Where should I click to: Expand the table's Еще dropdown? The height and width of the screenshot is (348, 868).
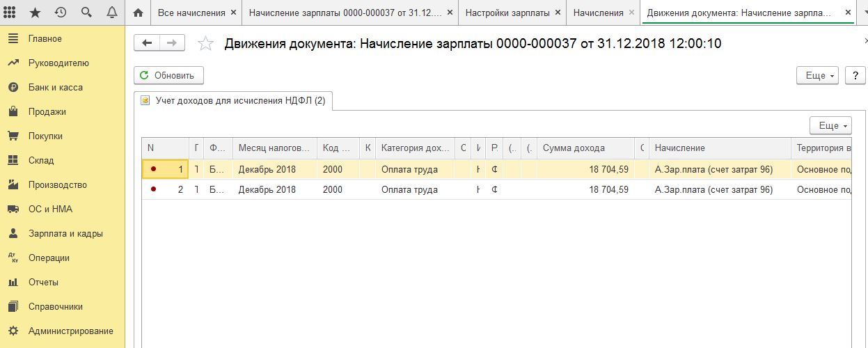point(830,125)
